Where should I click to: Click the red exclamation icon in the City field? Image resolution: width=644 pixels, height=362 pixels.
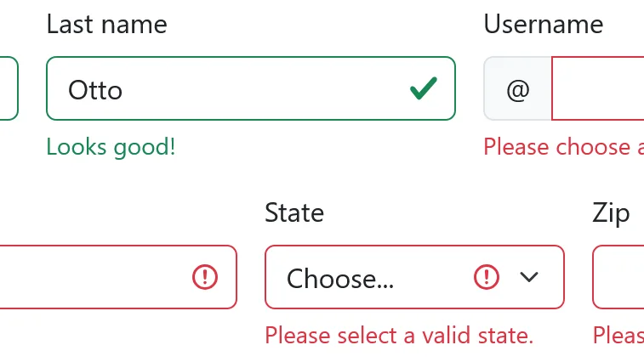tap(206, 277)
